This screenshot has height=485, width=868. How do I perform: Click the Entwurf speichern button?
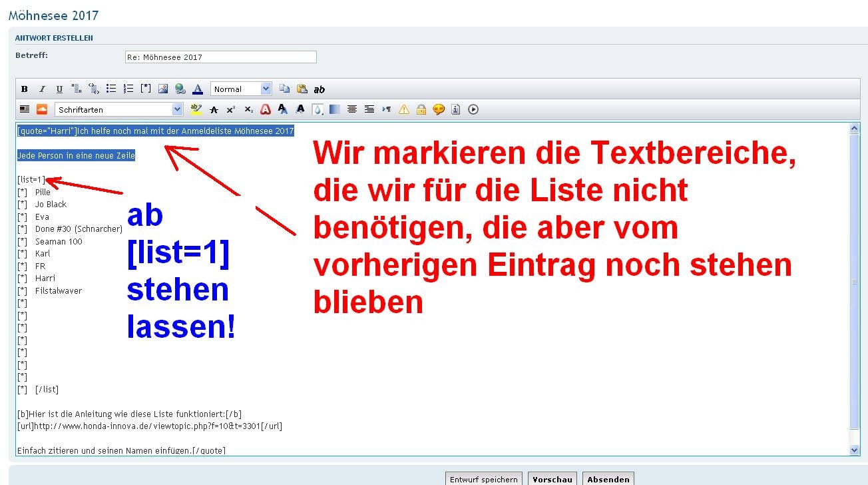[x=484, y=479]
